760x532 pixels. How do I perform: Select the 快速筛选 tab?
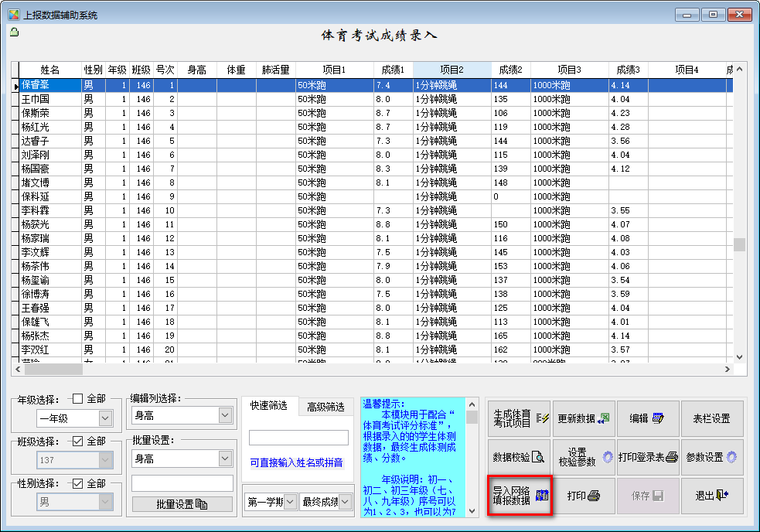[x=268, y=407]
